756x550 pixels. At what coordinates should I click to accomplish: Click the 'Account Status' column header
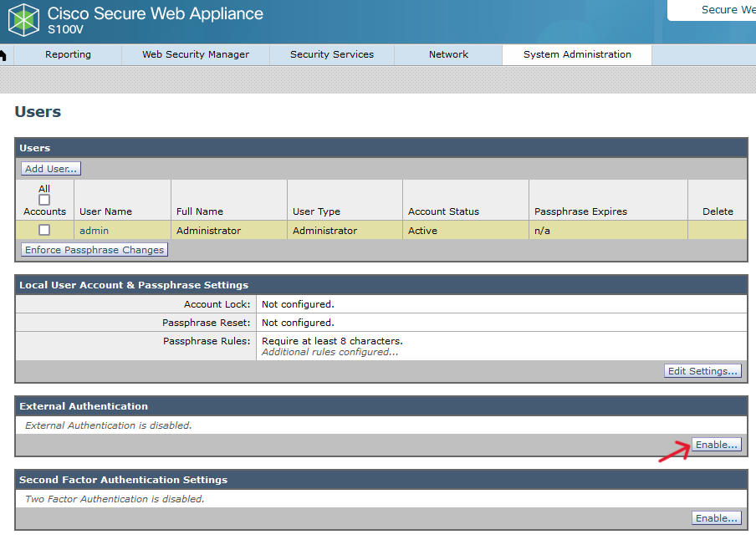pos(443,211)
